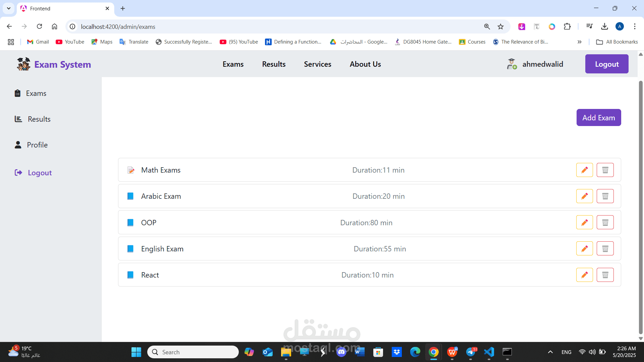This screenshot has height=362, width=644.
Task: Expand the hidden bookmarks chevron
Action: click(x=579, y=42)
